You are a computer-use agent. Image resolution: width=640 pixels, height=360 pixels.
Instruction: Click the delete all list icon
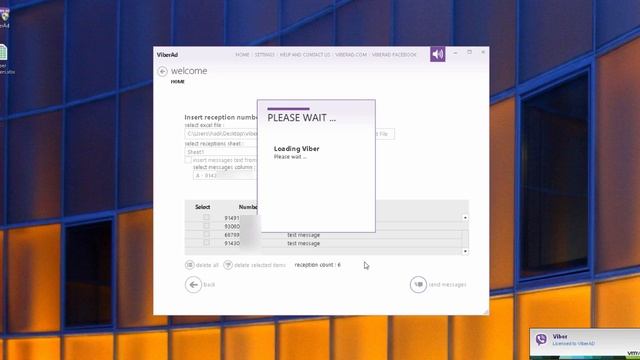[x=189, y=264]
